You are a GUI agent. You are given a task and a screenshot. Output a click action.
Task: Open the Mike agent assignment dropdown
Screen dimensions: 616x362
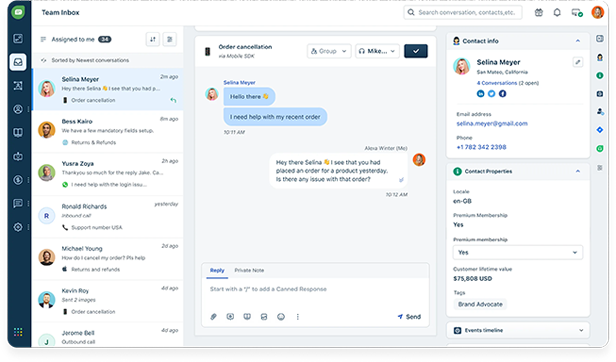click(377, 51)
